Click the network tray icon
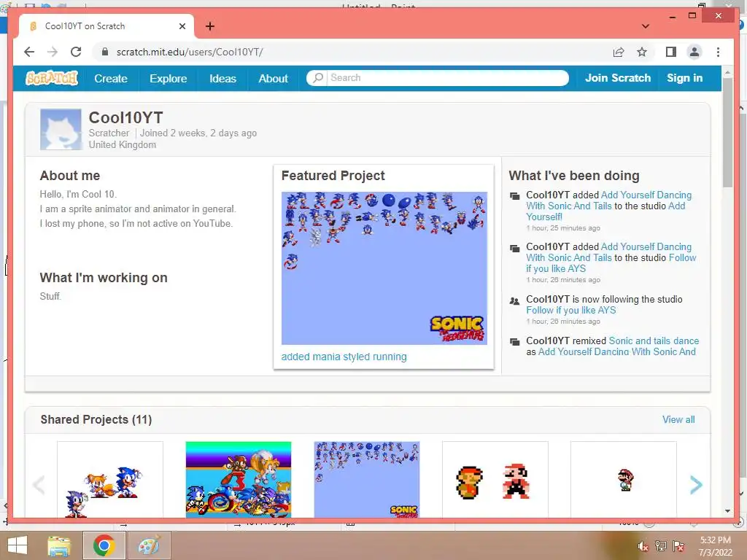 pos(661,546)
